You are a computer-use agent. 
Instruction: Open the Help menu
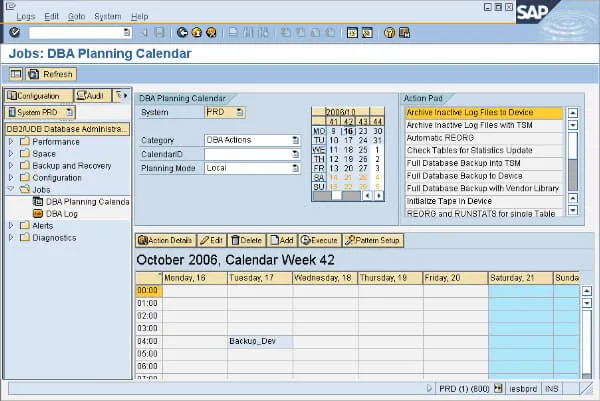point(139,16)
